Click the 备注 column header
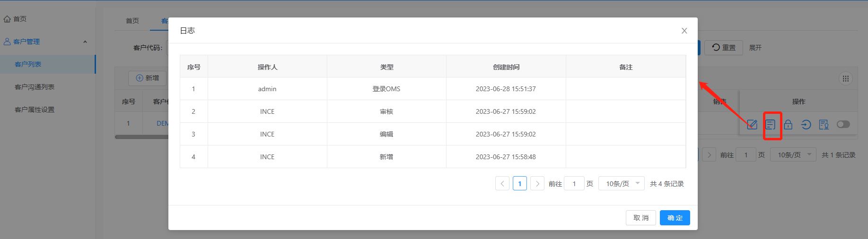 626,67
